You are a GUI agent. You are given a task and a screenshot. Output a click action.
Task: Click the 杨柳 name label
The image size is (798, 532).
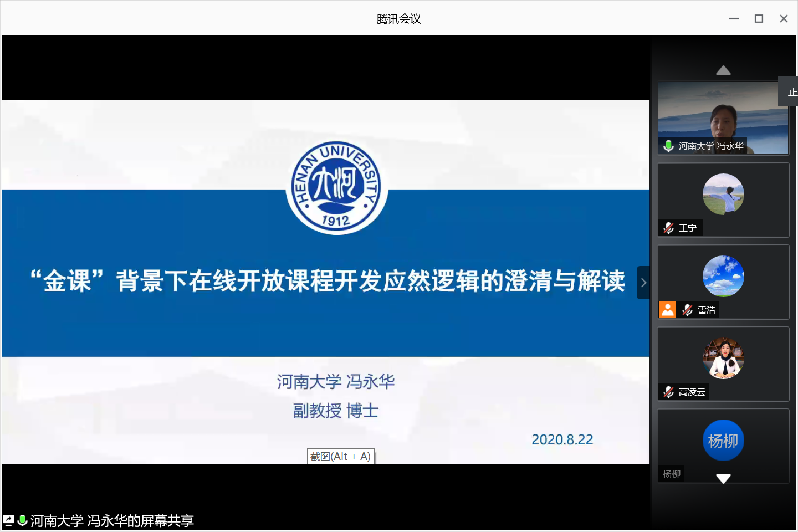tap(671, 474)
